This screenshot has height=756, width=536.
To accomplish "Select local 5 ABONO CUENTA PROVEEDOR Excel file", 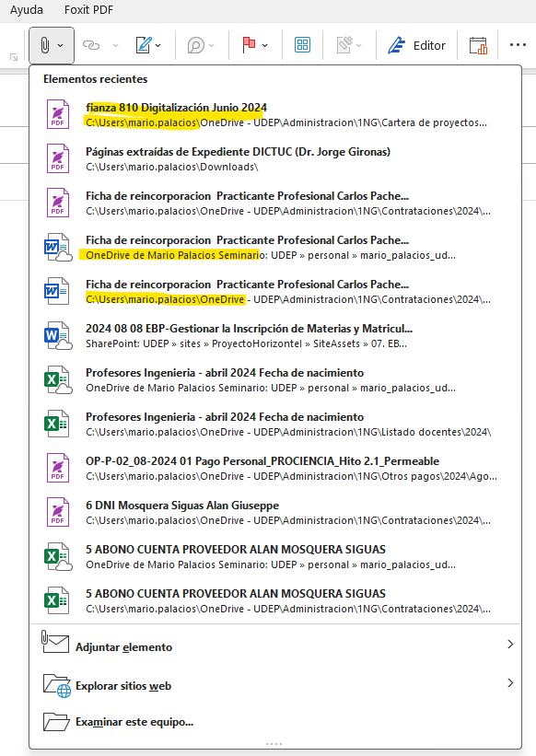I will point(275,600).
